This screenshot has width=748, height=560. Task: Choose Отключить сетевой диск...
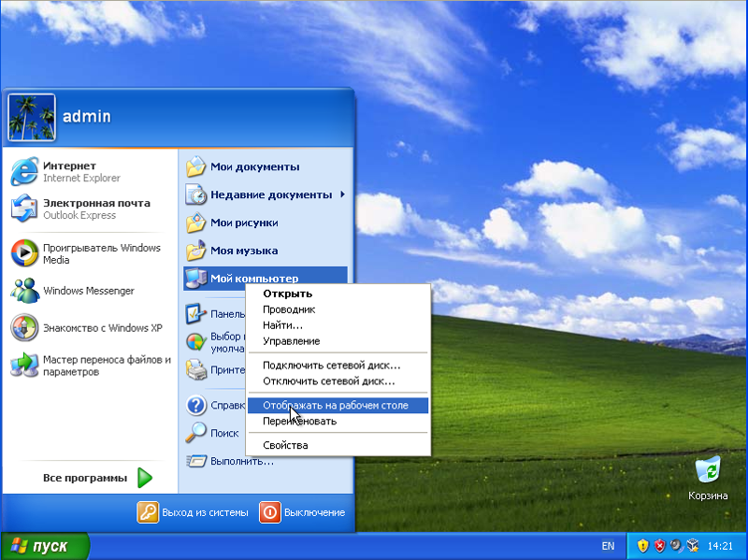coord(338,381)
